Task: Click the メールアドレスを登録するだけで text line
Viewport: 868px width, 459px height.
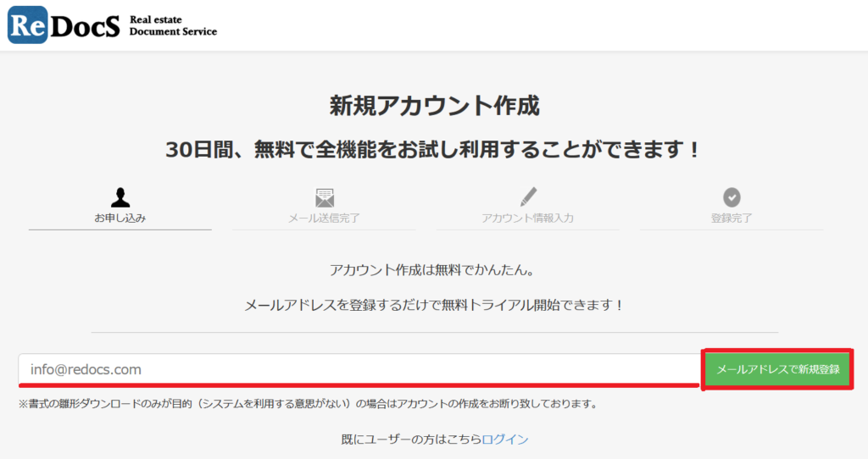Action: (435, 305)
